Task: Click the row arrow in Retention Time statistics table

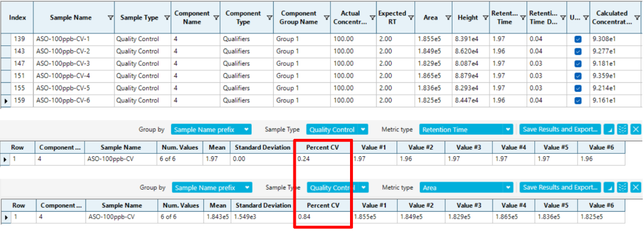Action: point(5,159)
